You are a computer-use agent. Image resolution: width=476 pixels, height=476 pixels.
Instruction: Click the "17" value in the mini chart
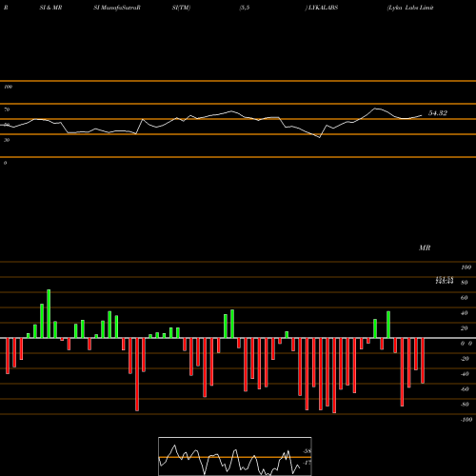pyautogui.click(x=307, y=463)
